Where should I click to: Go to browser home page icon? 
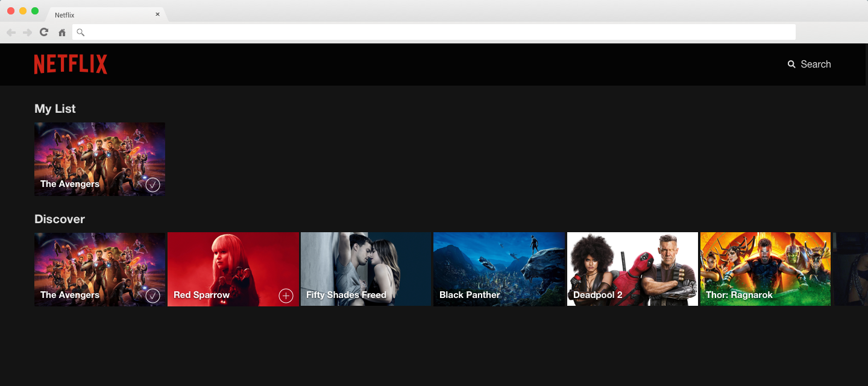tap(62, 33)
